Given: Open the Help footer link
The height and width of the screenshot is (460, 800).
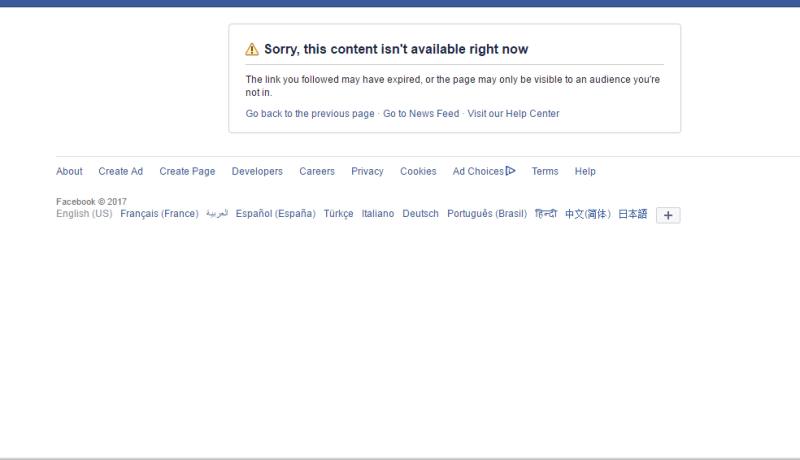Looking at the screenshot, I should coord(585,171).
